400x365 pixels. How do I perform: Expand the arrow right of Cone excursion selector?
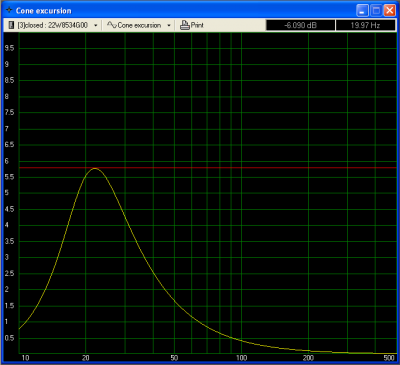[169, 26]
